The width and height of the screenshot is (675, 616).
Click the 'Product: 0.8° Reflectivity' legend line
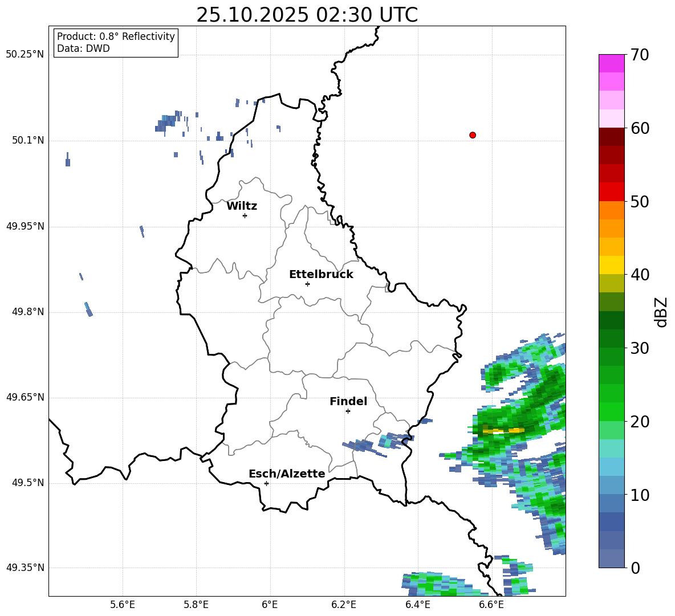[116, 36]
